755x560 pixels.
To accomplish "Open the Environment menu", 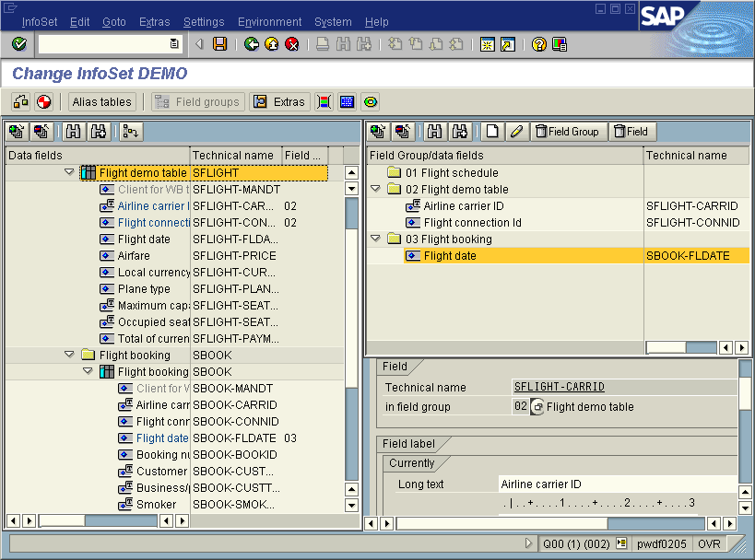I will (x=269, y=21).
